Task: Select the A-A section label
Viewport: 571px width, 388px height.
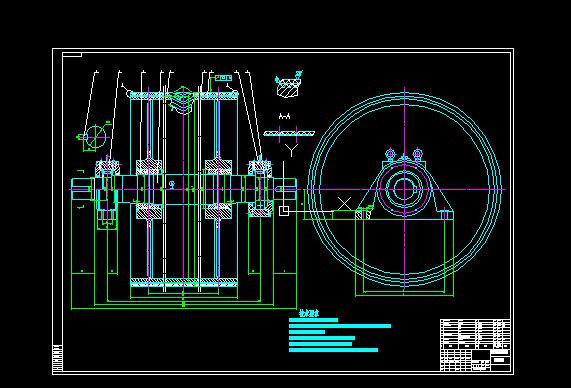Action: point(284,116)
